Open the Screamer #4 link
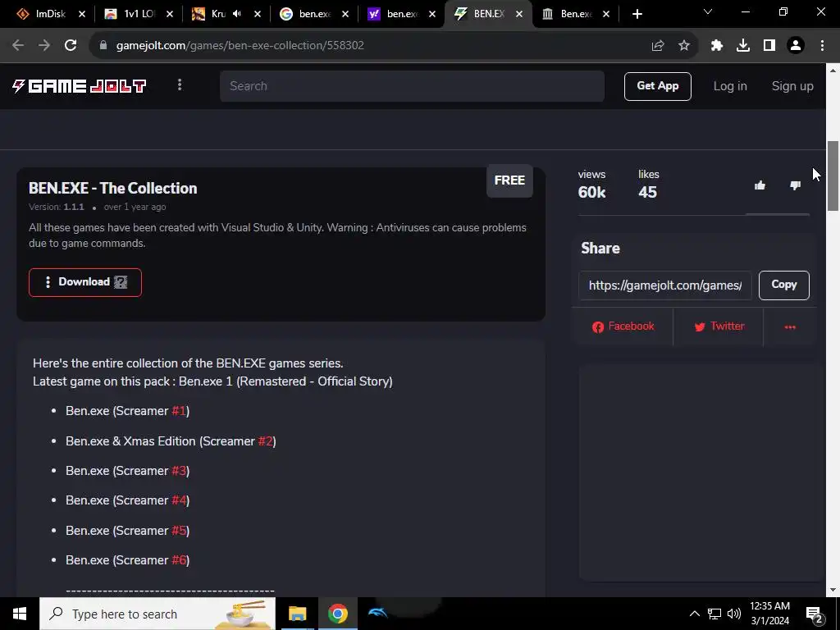Image resolution: width=840 pixels, height=630 pixels. click(179, 500)
